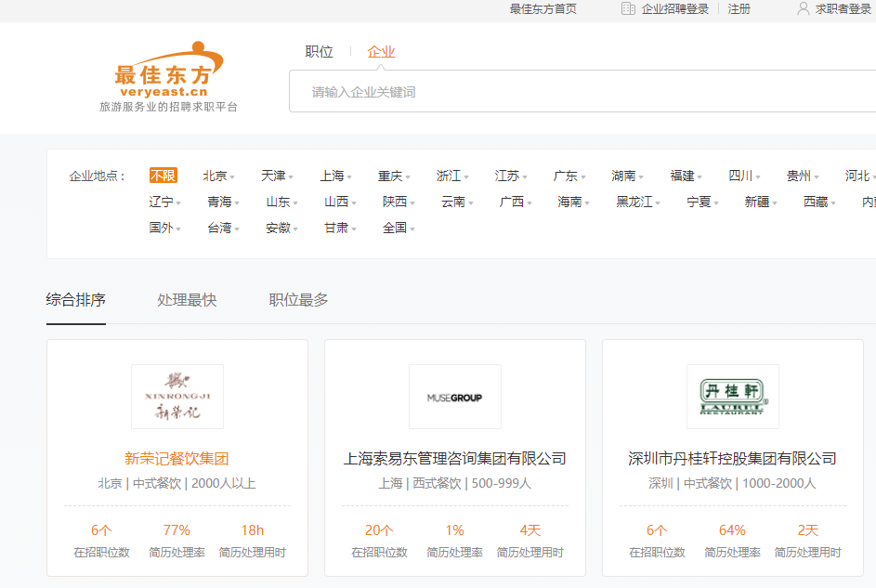Expand the 贵州 location dropdown

[803, 176]
